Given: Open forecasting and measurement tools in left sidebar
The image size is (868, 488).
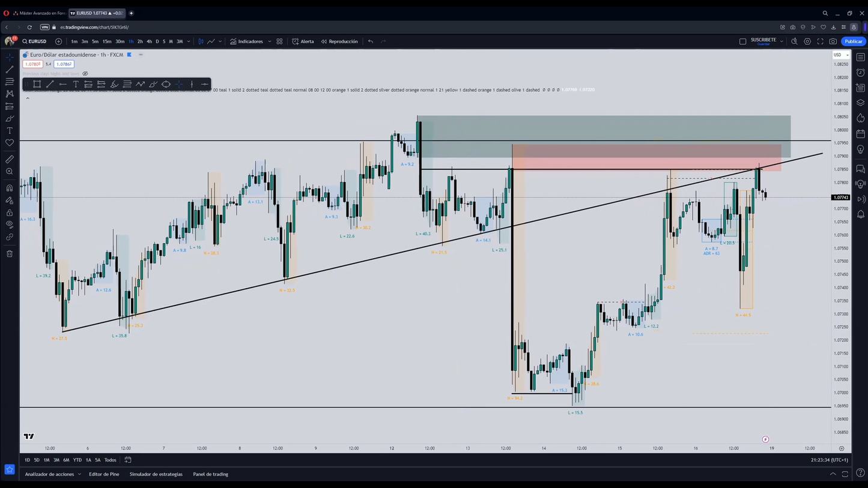Looking at the screenshot, I should (10, 106).
